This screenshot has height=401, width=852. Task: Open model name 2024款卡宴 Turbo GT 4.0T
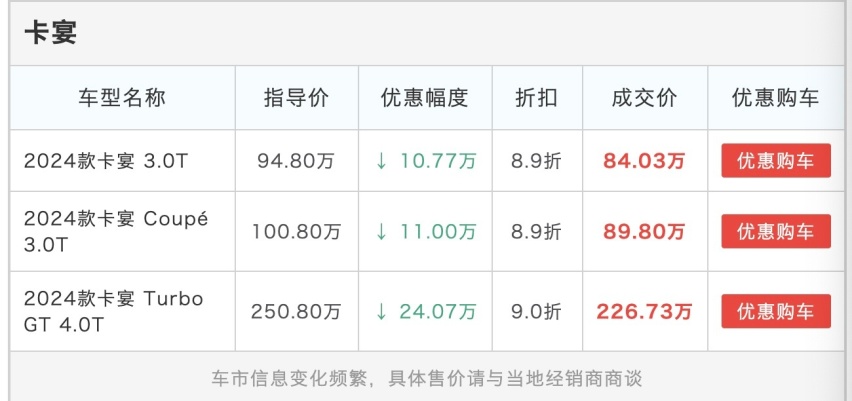pyautogui.click(x=114, y=311)
